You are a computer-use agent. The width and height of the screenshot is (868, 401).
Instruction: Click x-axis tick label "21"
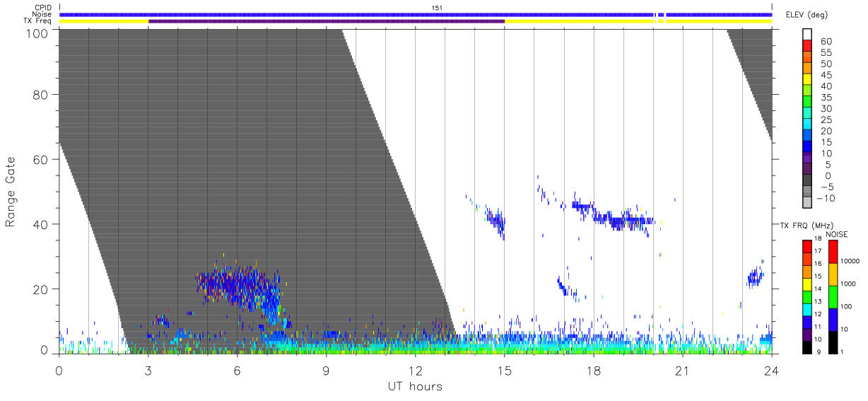[683, 371]
